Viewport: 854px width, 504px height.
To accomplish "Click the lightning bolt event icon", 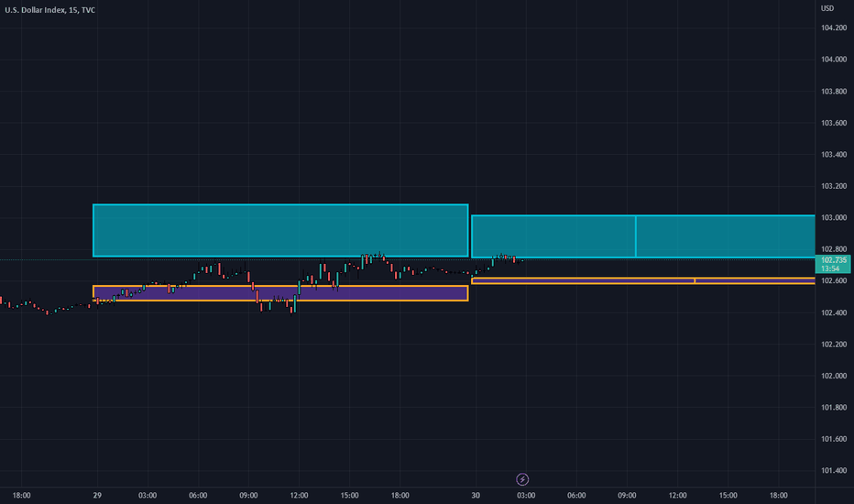I will click(522, 479).
